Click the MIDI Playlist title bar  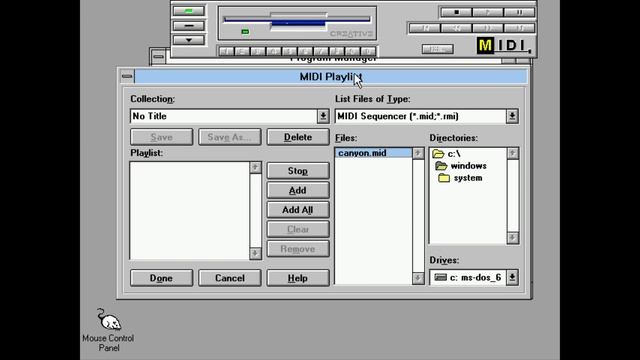click(331, 77)
